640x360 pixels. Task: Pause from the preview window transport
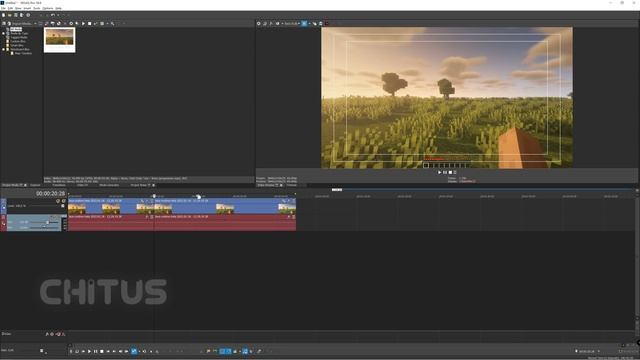click(445, 173)
